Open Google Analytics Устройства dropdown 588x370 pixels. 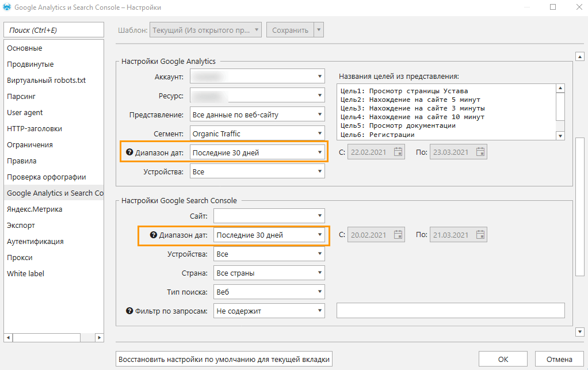click(x=257, y=171)
